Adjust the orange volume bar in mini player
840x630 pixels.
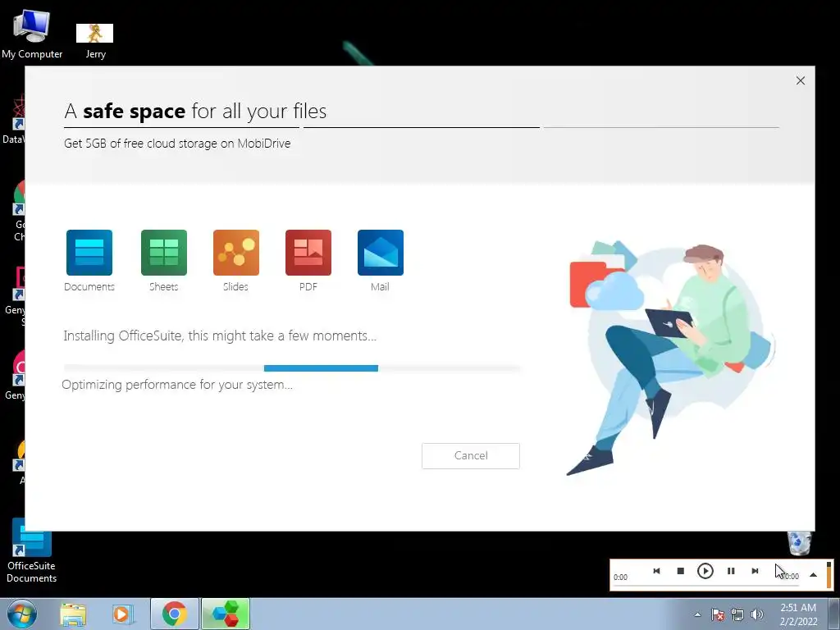tap(829, 574)
